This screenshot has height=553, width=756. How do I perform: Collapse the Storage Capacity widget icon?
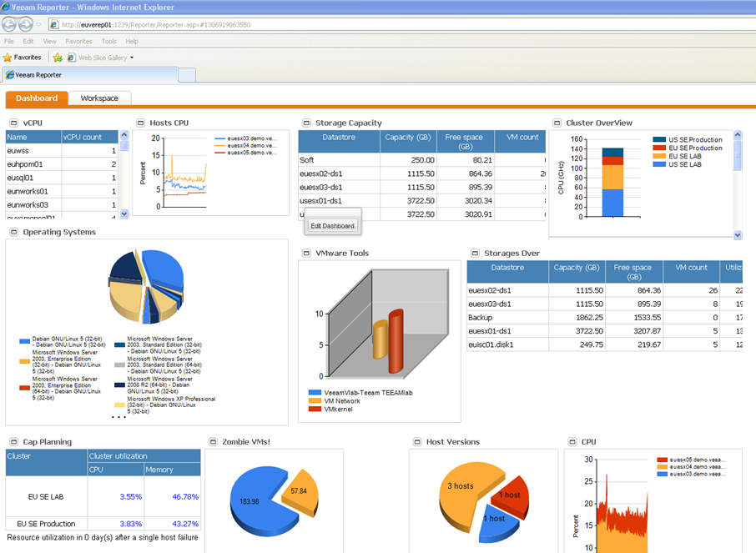tap(306, 123)
